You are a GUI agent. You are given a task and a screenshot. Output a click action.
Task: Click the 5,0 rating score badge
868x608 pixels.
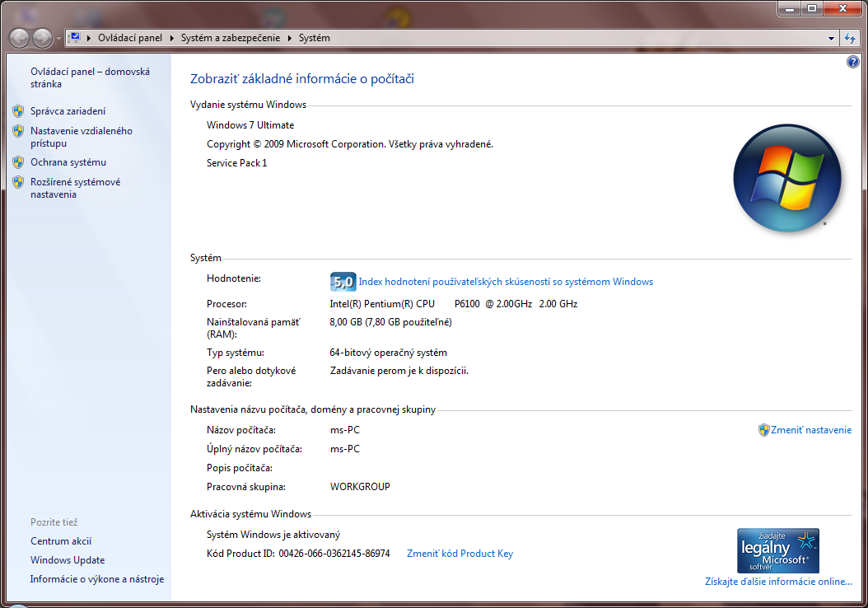tap(343, 282)
